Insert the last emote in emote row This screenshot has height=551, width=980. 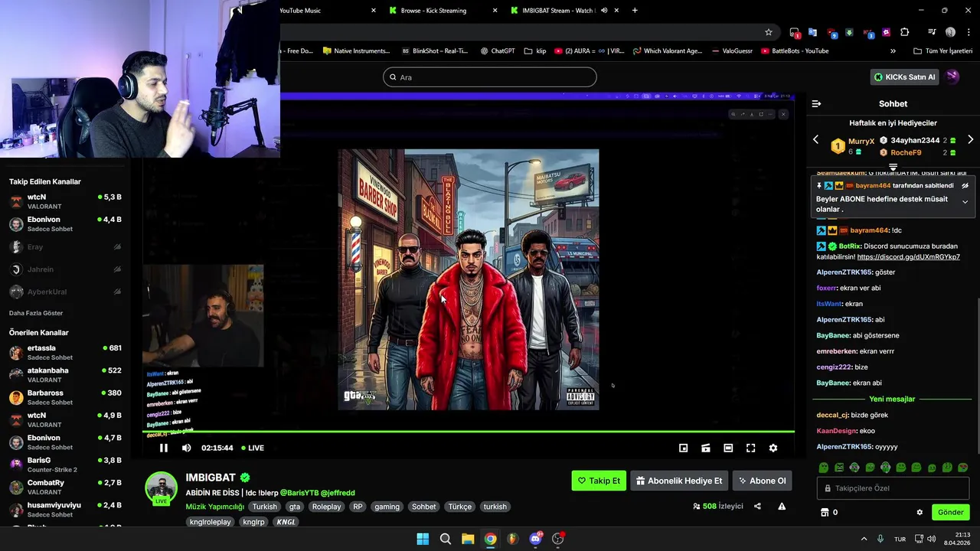[963, 468]
